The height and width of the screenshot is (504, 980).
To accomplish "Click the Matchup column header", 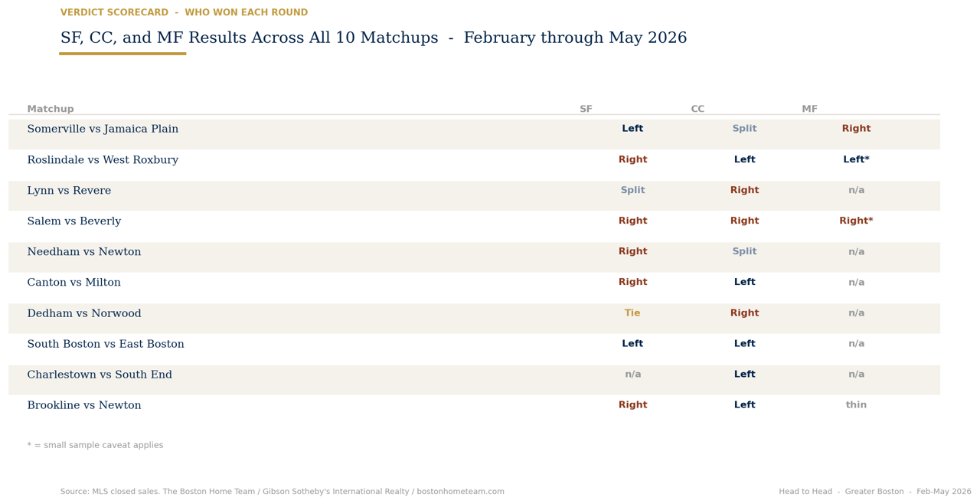I will click(51, 110).
